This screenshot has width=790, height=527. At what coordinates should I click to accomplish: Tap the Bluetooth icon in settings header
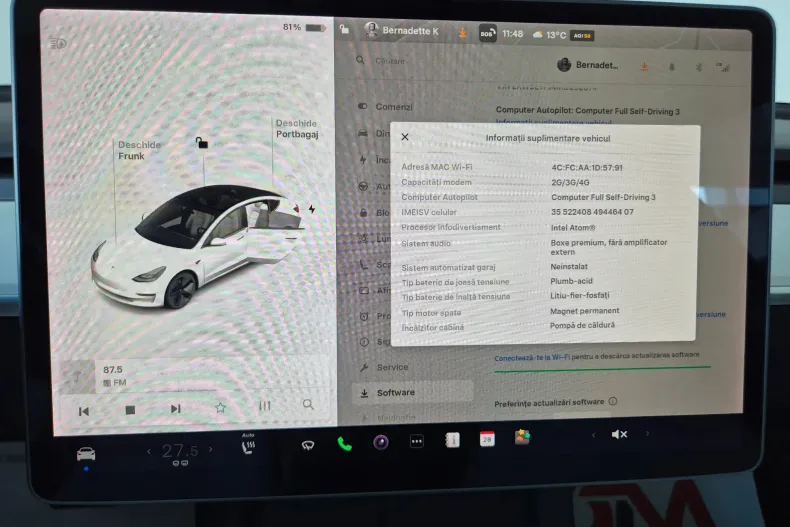698,67
